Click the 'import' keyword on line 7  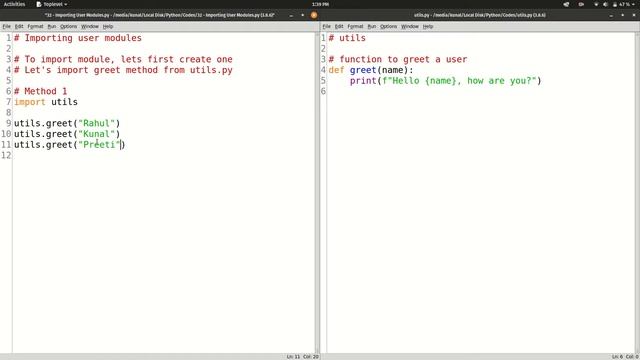point(30,102)
